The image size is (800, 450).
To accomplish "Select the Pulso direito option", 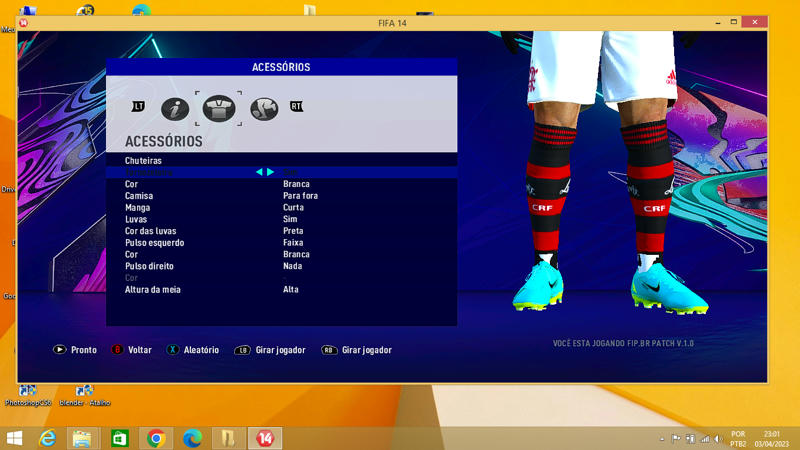I will [x=149, y=266].
